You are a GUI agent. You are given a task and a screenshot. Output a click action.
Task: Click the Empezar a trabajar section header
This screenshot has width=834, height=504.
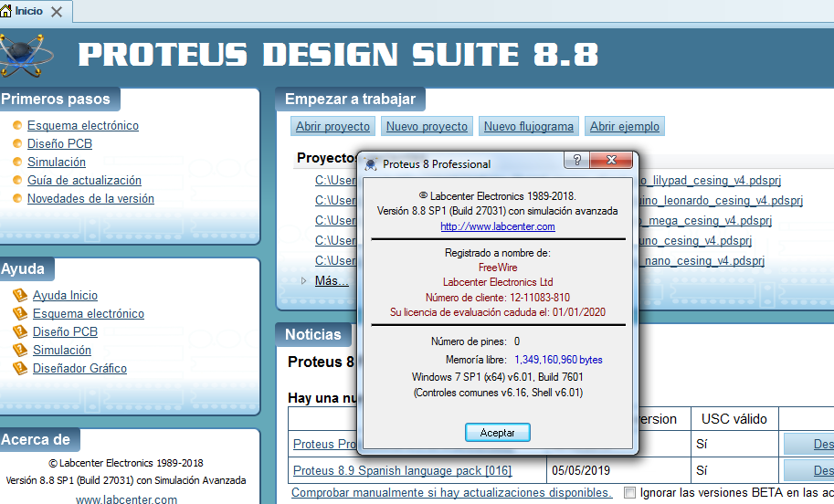coord(350,99)
